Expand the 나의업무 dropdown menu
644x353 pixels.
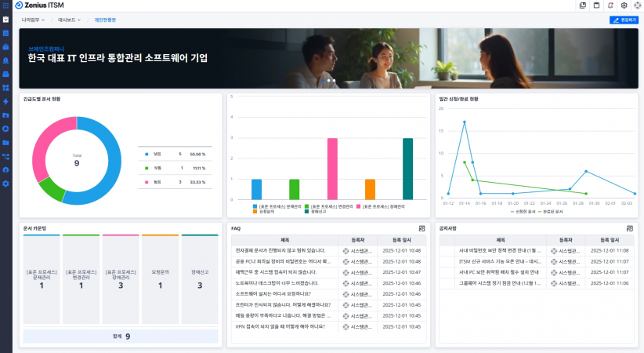click(33, 20)
